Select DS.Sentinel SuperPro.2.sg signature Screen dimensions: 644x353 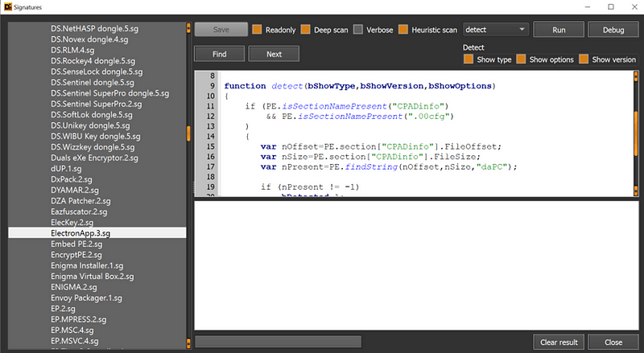click(97, 104)
